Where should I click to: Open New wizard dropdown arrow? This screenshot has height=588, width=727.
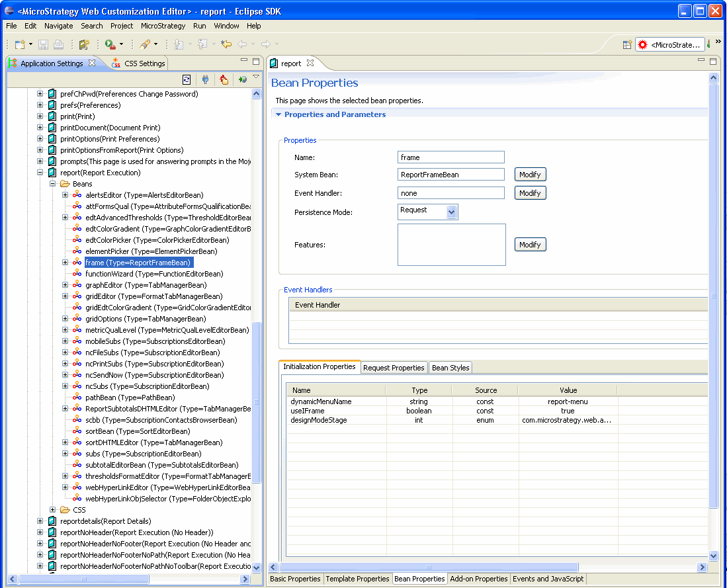pyautogui.click(x=30, y=44)
